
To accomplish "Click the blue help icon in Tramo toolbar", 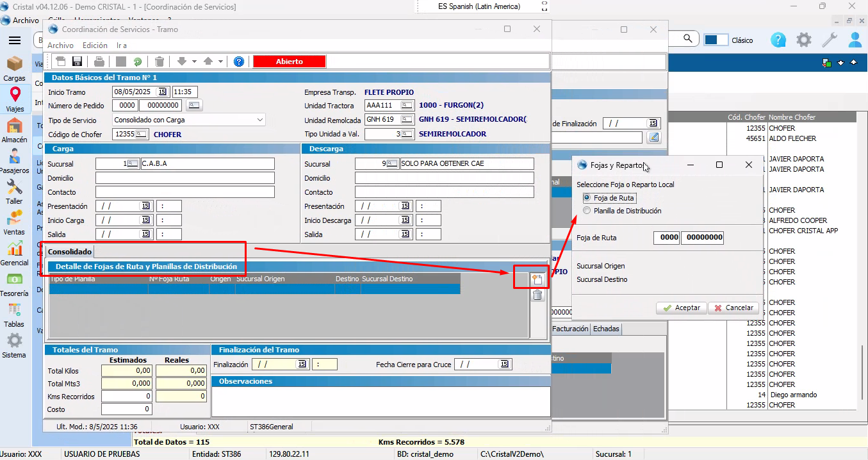I will tap(239, 62).
